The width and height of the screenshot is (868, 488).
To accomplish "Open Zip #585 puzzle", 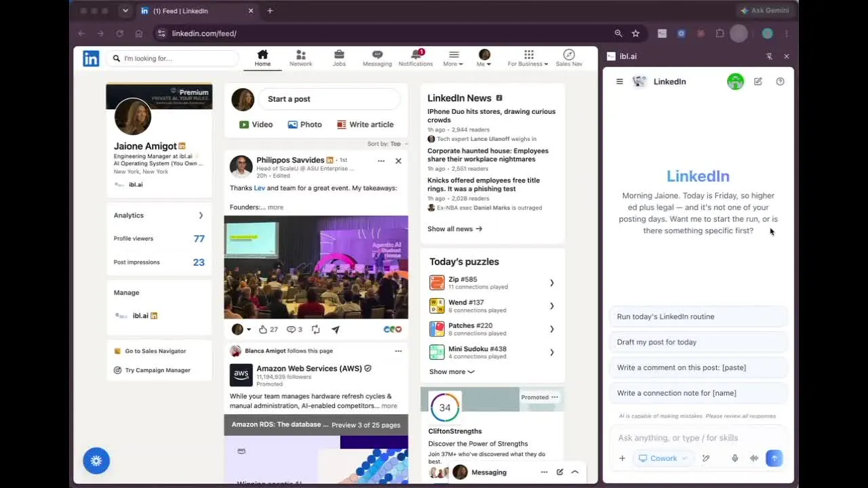I will coord(492,283).
